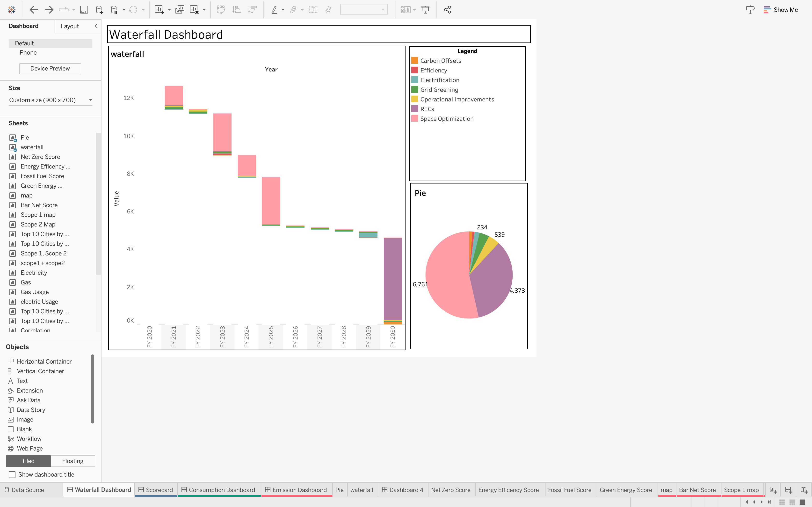Enter Presentation Mode from the toolbar
Viewport: 812px width, 507px height.
point(425,9)
